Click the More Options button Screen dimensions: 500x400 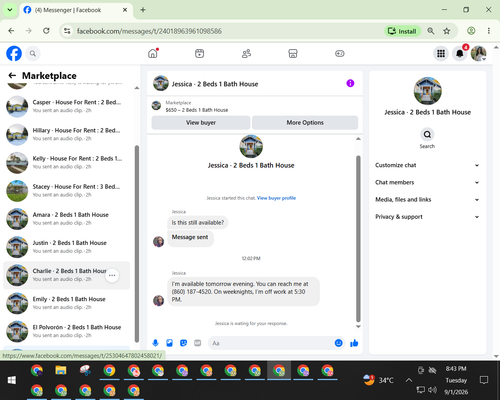click(x=305, y=122)
